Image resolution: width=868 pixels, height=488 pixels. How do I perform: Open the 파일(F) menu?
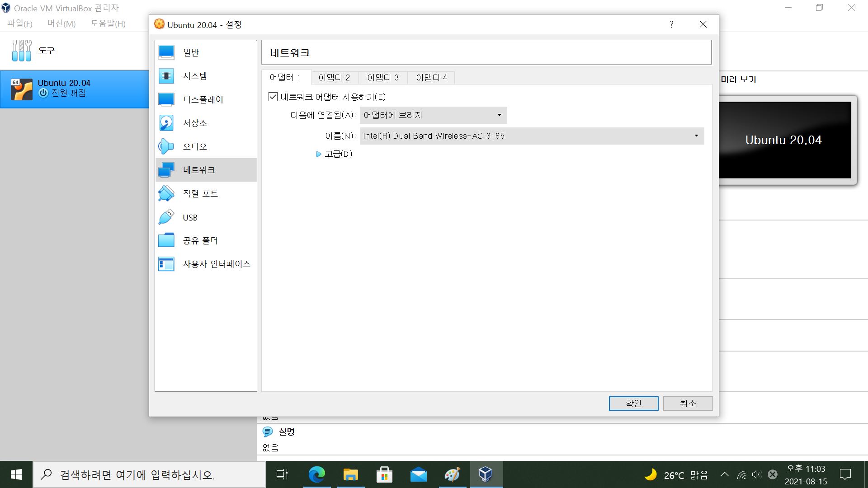[20, 23]
